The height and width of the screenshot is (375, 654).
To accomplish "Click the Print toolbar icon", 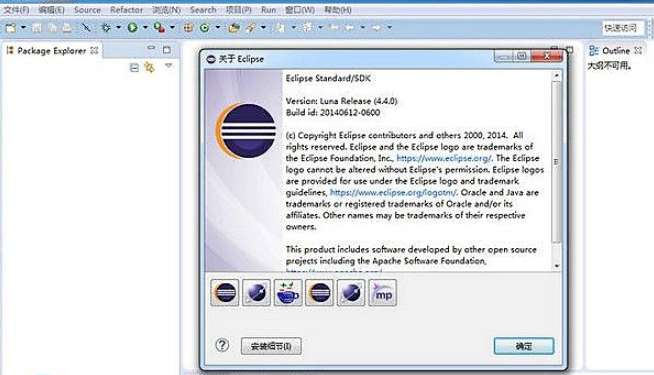I will (67, 28).
